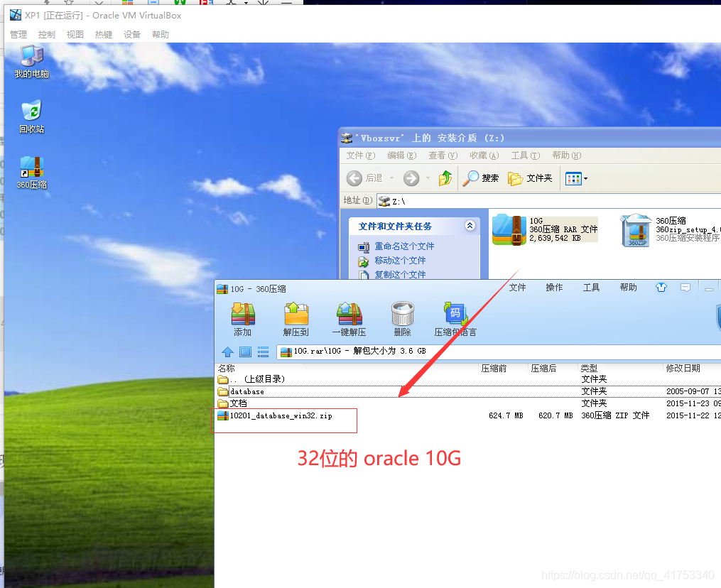
Task: Open 工具 menu in 360压缩
Action: tap(591, 288)
